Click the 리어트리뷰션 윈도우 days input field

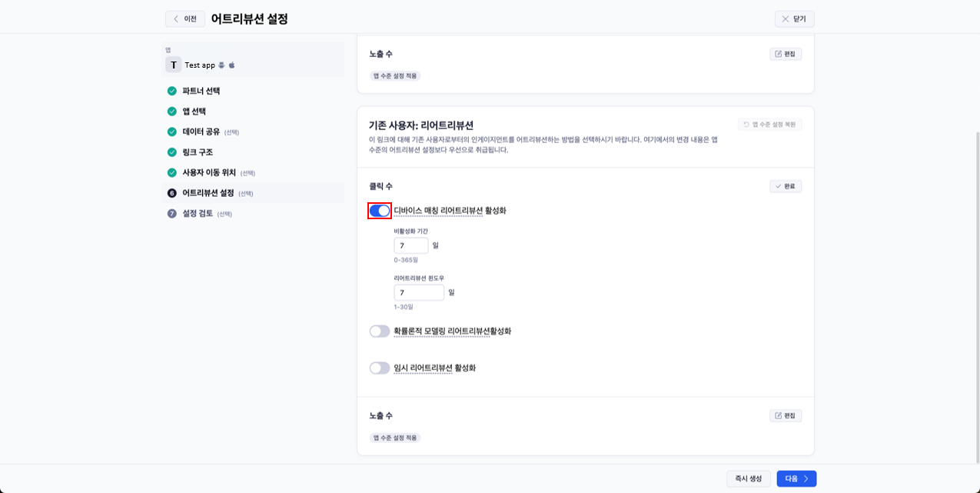(419, 293)
